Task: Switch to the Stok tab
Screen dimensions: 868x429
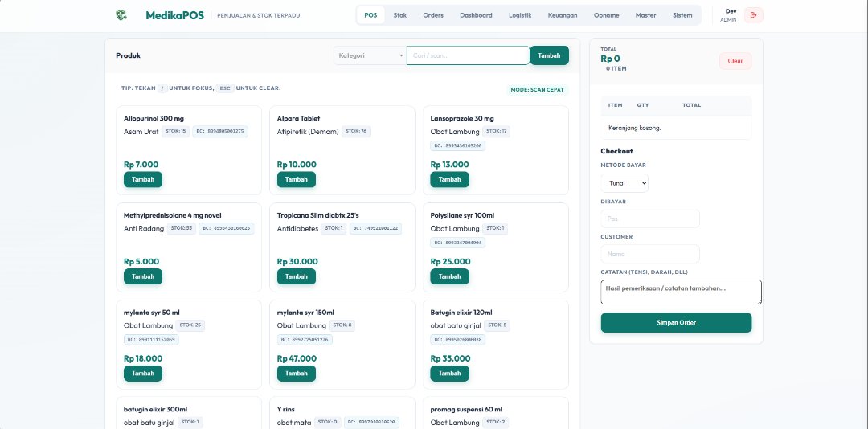Action: [400, 15]
